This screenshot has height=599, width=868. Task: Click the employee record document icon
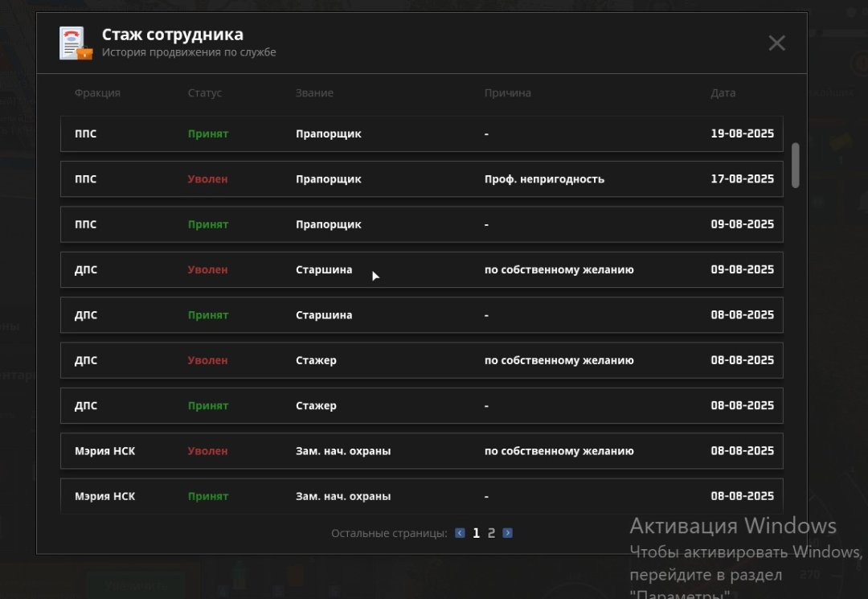(76, 43)
